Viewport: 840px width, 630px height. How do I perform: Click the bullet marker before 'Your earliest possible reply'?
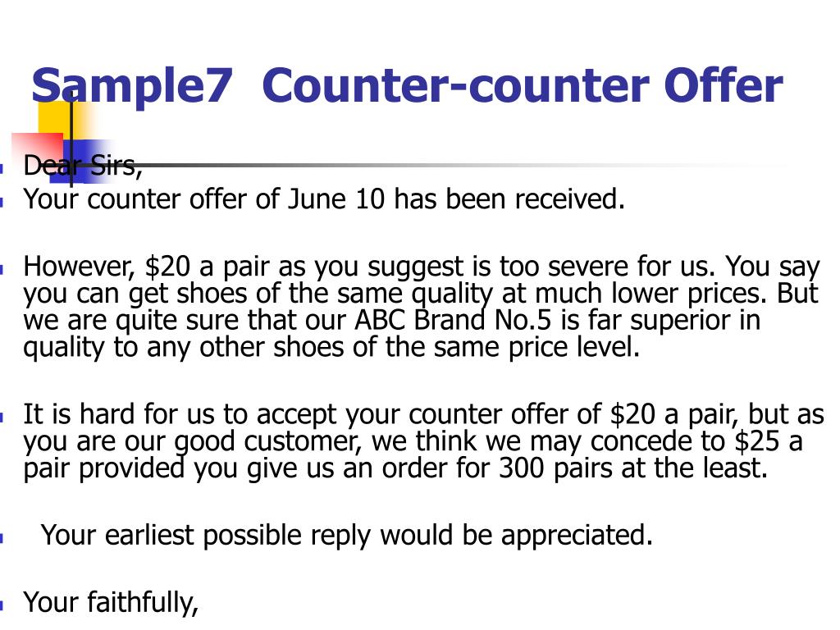(x=2, y=538)
